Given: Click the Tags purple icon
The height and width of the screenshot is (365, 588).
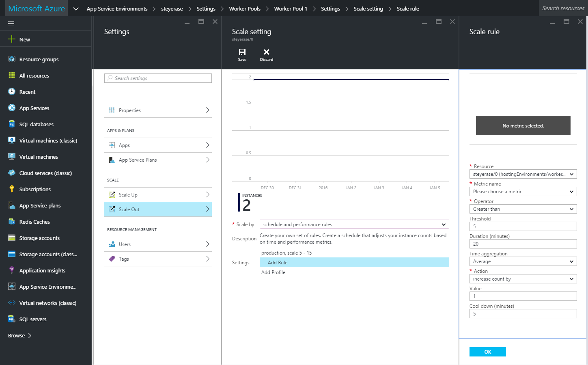Looking at the screenshot, I should (112, 259).
